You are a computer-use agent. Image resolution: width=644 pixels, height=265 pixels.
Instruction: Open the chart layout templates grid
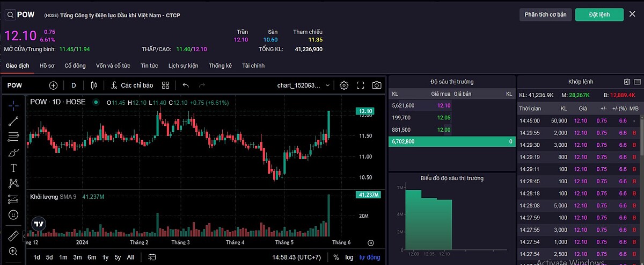pyautogui.click(x=165, y=85)
